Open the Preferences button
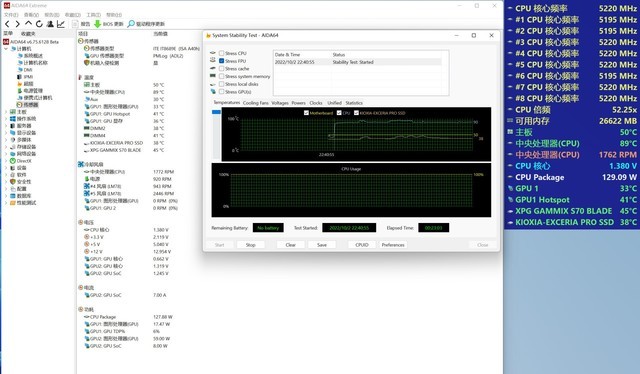The height and width of the screenshot is (374, 640). 393,245
